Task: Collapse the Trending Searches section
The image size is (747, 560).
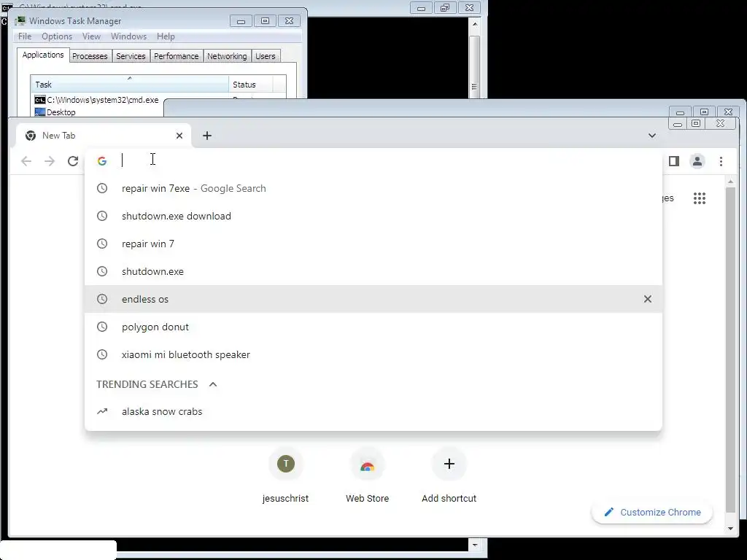Action: (x=213, y=384)
